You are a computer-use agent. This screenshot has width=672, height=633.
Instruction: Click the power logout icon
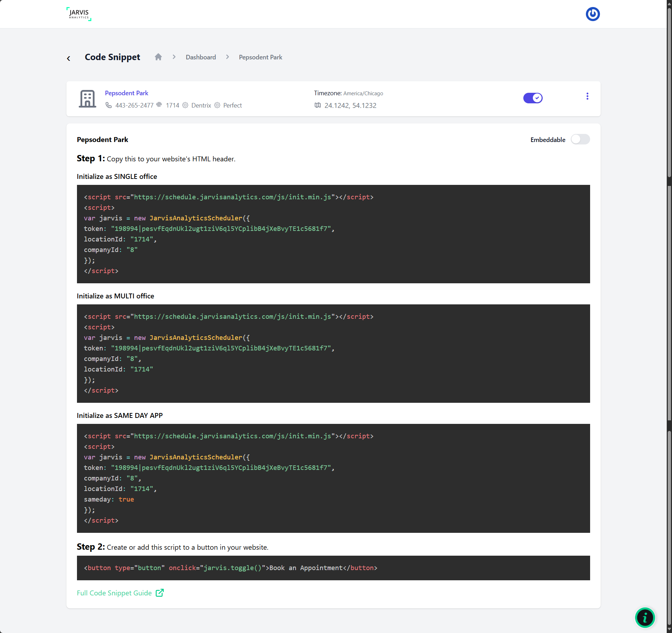point(593,14)
